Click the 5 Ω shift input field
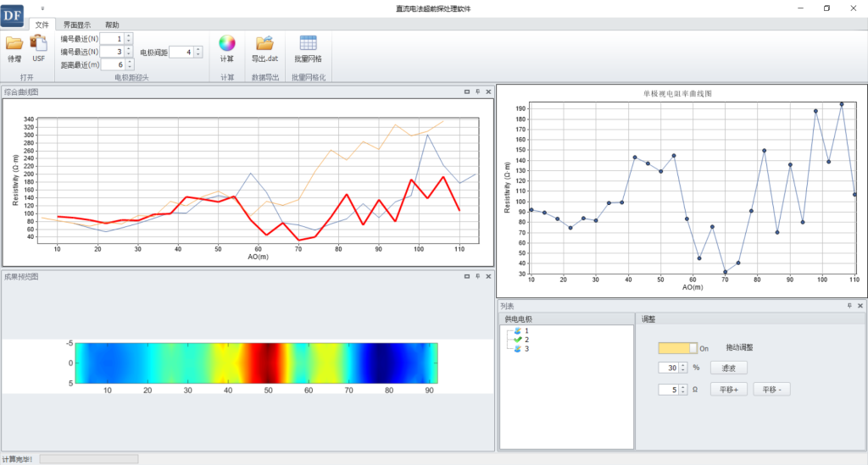Viewport: 868px width, 465px height. pos(669,390)
